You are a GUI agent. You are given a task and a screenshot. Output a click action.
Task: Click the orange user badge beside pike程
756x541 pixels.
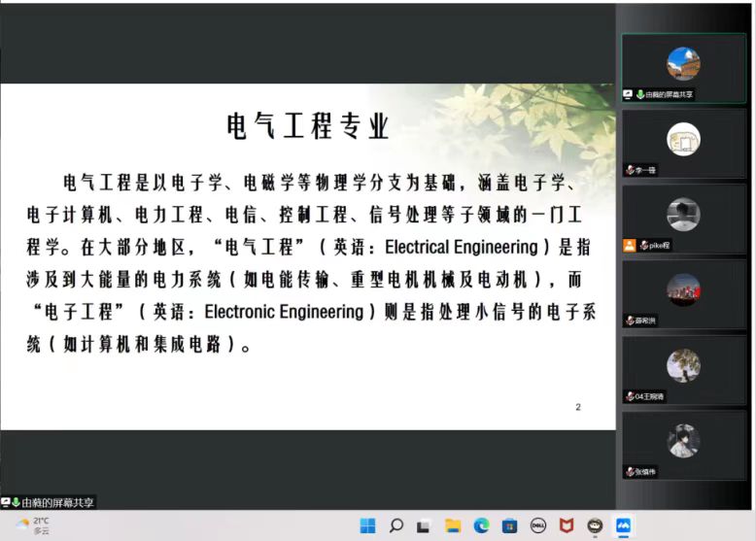click(629, 246)
